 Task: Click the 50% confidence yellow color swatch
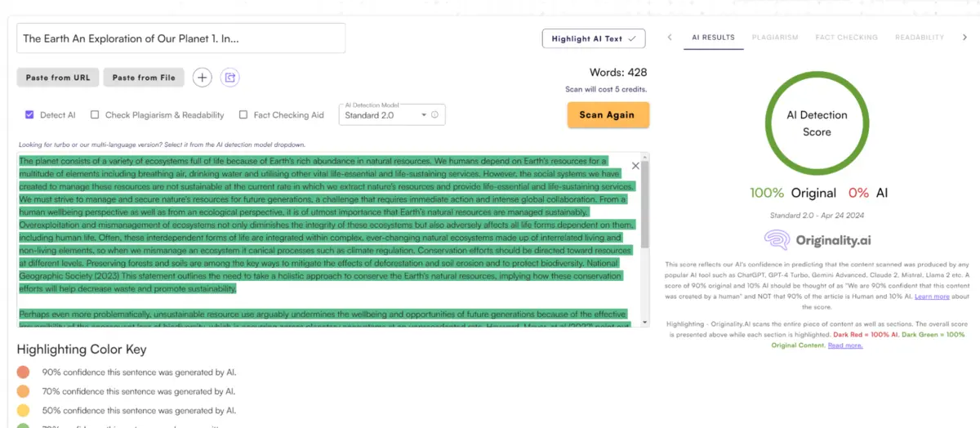23,411
